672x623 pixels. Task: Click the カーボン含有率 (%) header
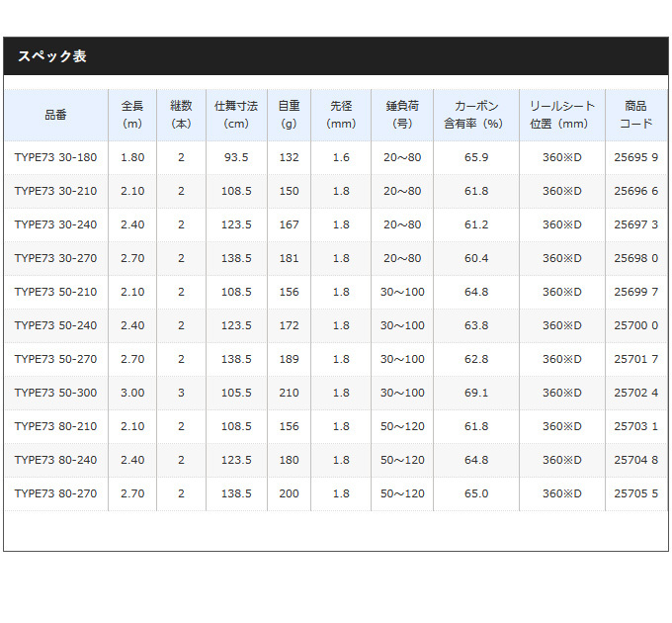(x=475, y=115)
